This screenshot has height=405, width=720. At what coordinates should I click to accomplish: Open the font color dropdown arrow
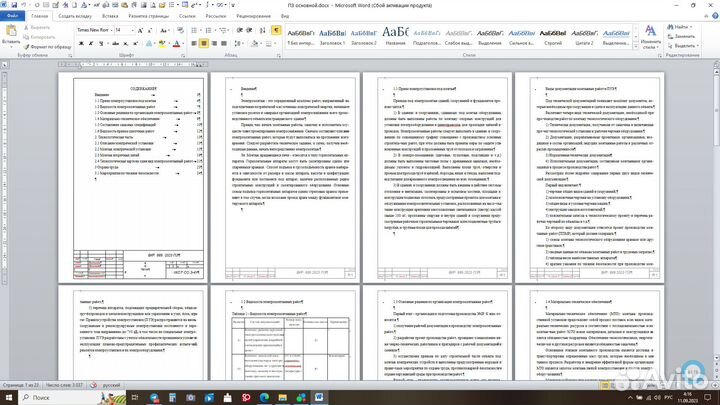click(x=183, y=44)
